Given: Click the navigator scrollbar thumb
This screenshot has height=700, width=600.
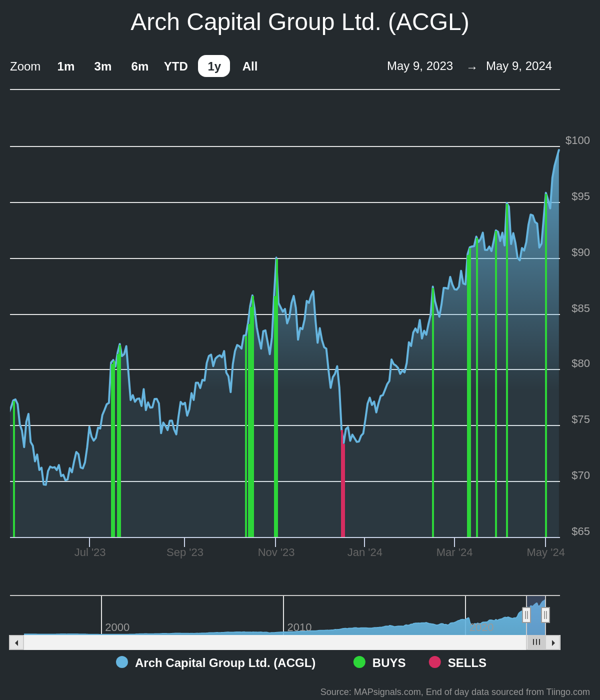Looking at the screenshot, I should point(536,642).
